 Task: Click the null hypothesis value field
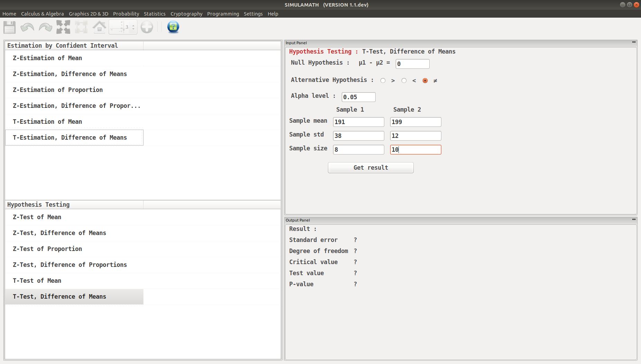click(x=412, y=64)
